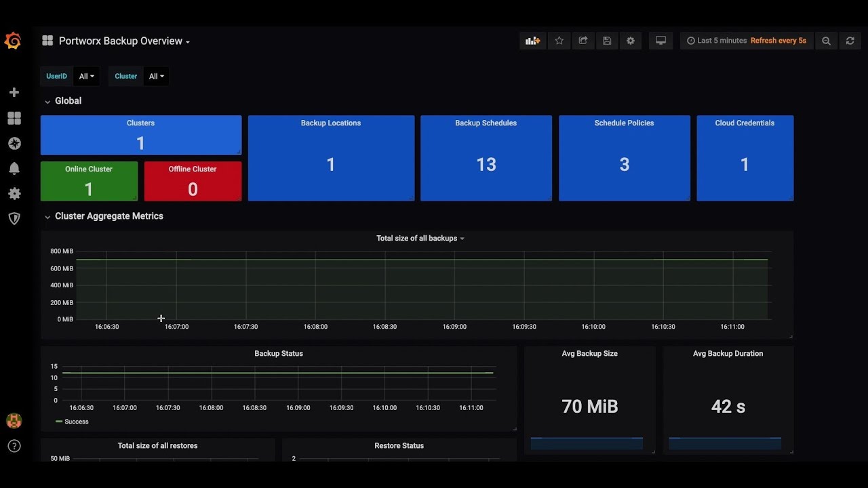Open the UserID All dropdown

point(87,77)
